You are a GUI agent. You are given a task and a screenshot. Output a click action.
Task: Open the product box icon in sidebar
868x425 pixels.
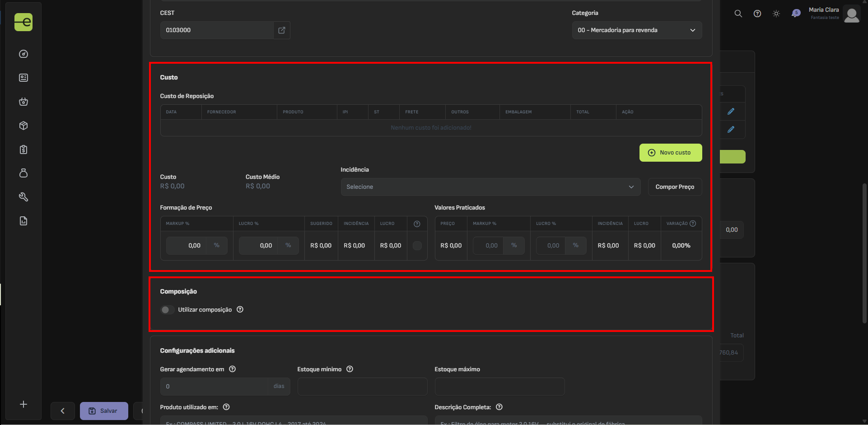pyautogui.click(x=23, y=126)
